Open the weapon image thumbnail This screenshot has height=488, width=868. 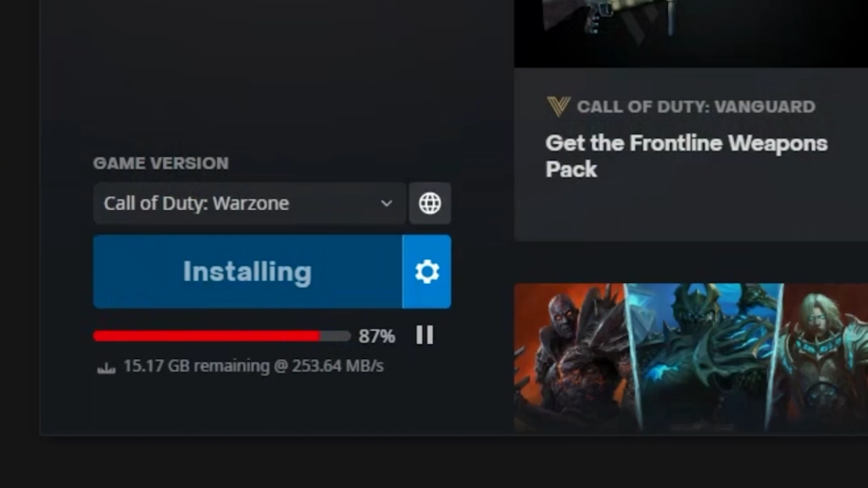pyautogui.click(x=691, y=33)
